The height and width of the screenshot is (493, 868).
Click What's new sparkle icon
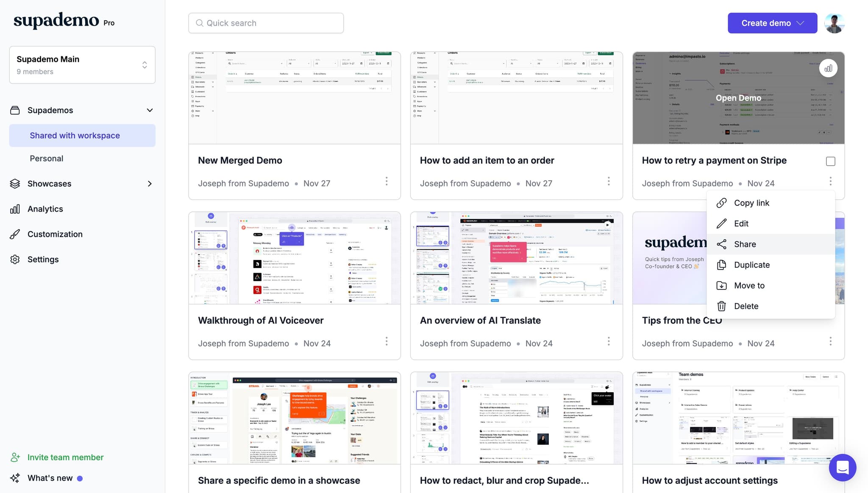click(x=15, y=478)
